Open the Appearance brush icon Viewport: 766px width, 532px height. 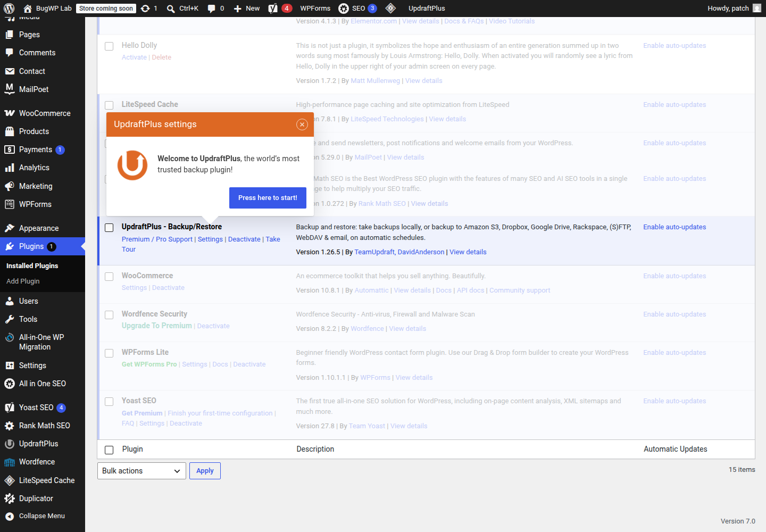(10, 228)
